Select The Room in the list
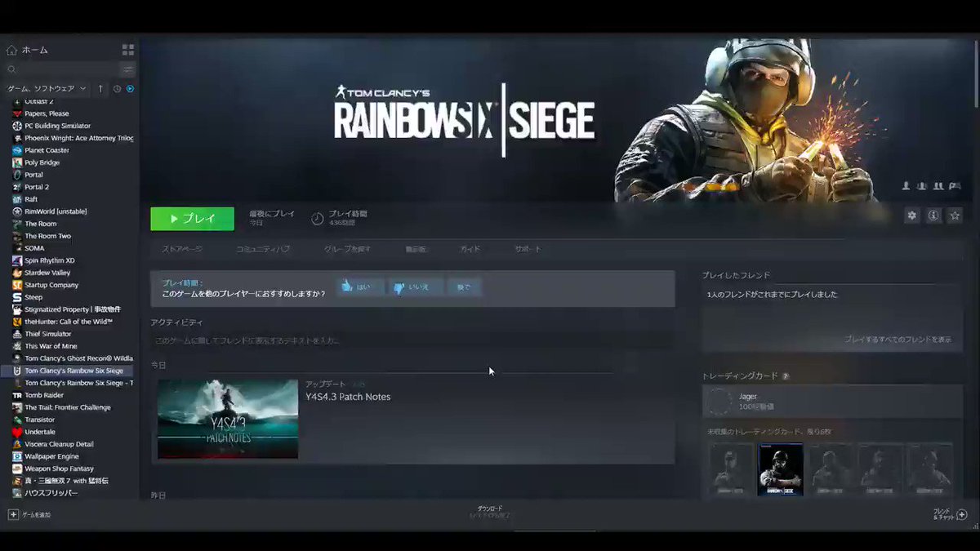 (x=41, y=224)
